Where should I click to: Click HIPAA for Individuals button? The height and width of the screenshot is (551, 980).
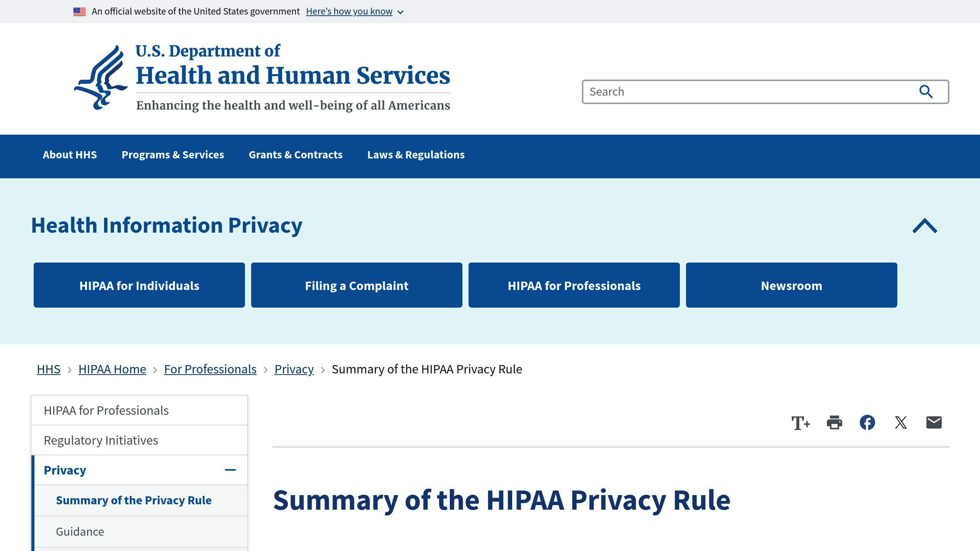pos(139,285)
